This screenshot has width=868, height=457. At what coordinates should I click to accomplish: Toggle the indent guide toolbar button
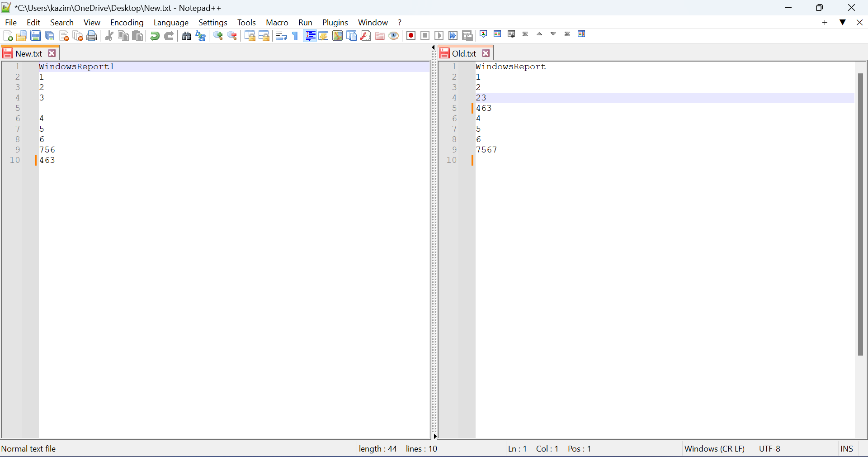click(310, 36)
